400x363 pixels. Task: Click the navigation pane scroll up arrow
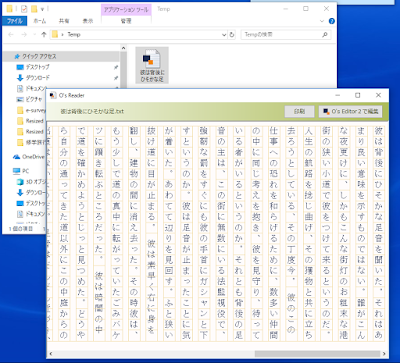(123, 48)
